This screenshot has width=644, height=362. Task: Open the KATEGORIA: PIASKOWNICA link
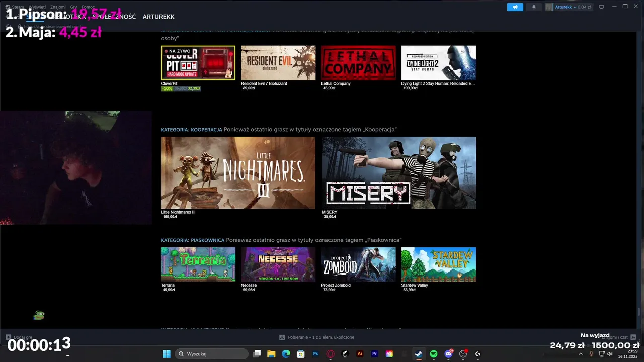click(x=193, y=240)
